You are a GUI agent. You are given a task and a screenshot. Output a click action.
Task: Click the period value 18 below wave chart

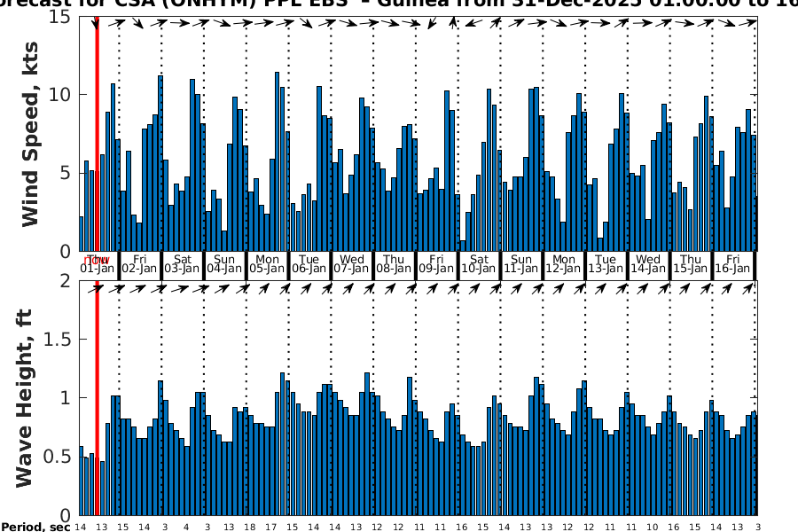[249, 527]
